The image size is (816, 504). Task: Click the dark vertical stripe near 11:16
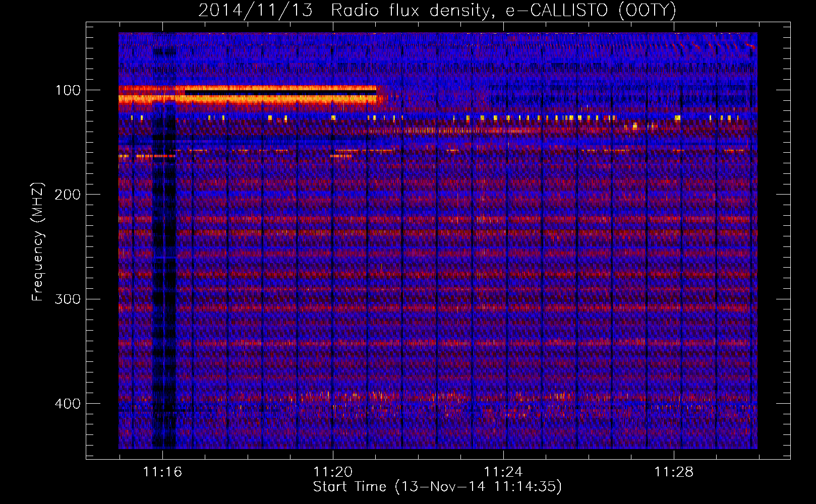click(x=164, y=277)
